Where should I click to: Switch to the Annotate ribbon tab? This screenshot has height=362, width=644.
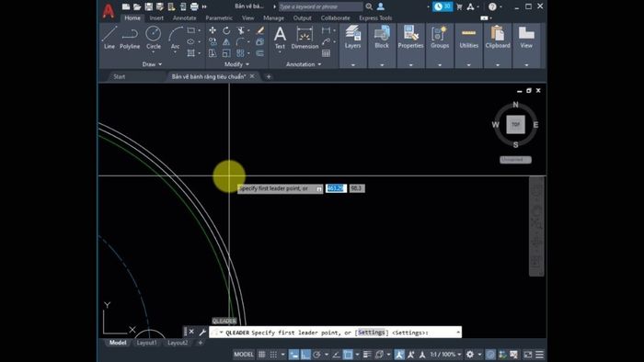tap(184, 18)
